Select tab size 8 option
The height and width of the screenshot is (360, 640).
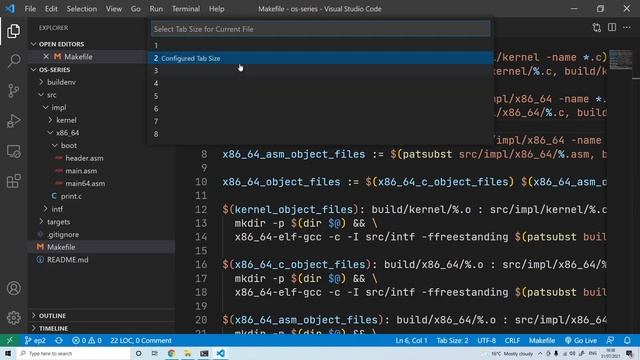point(320,134)
